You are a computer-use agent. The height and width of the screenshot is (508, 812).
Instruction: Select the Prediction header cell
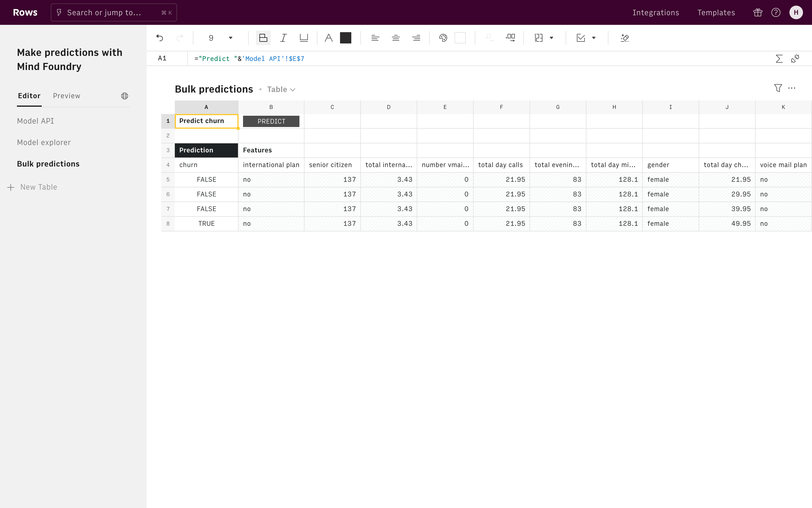206,150
